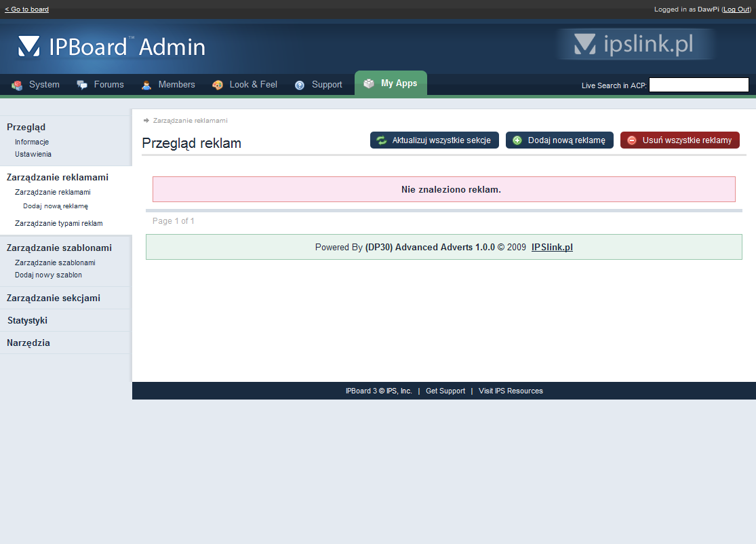Open the Support menu tab
The width and height of the screenshot is (756, 544).
click(326, 85)
